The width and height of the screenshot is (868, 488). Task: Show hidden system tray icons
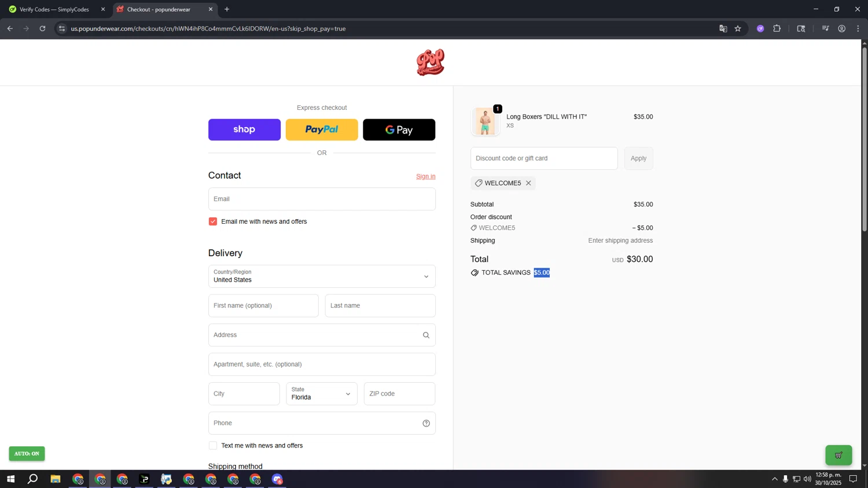coord(774,479)
